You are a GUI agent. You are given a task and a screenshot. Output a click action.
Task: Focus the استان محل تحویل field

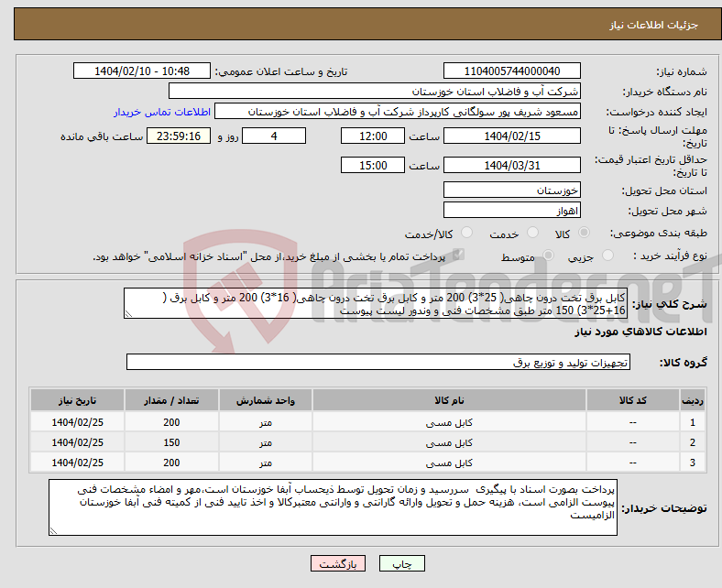point(511,191)
